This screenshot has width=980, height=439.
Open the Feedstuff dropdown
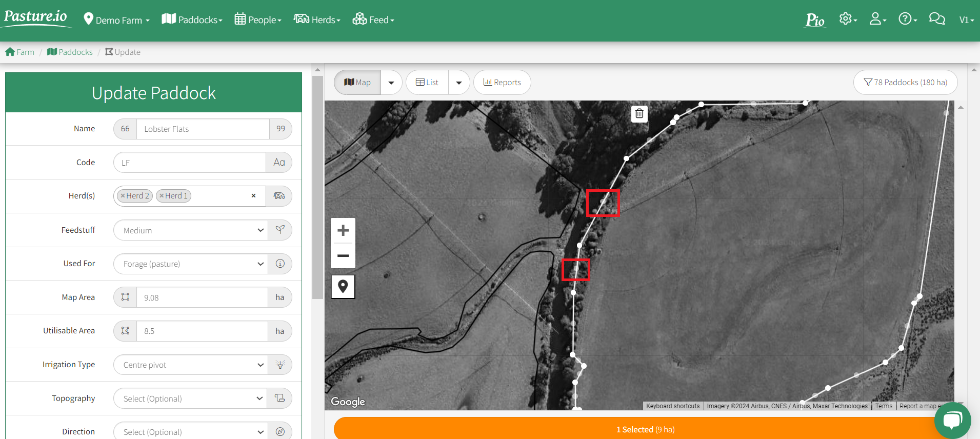click(x=190, y=230)
